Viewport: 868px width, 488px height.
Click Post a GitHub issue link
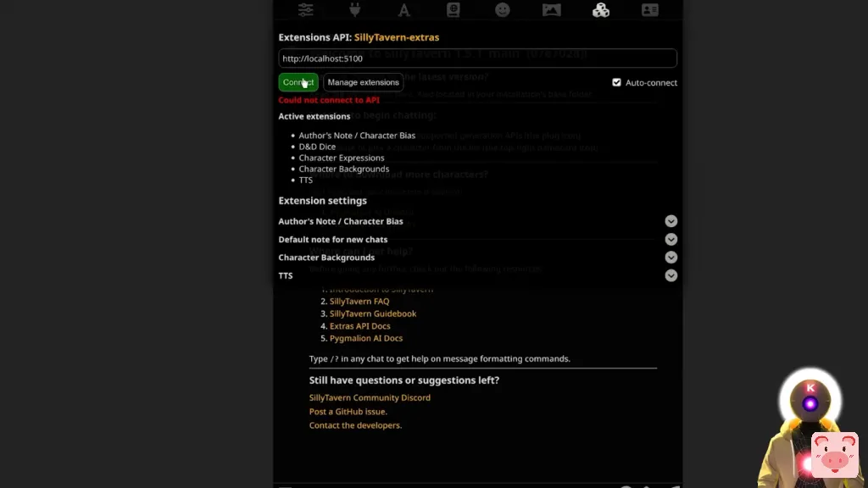click(348, 412)
